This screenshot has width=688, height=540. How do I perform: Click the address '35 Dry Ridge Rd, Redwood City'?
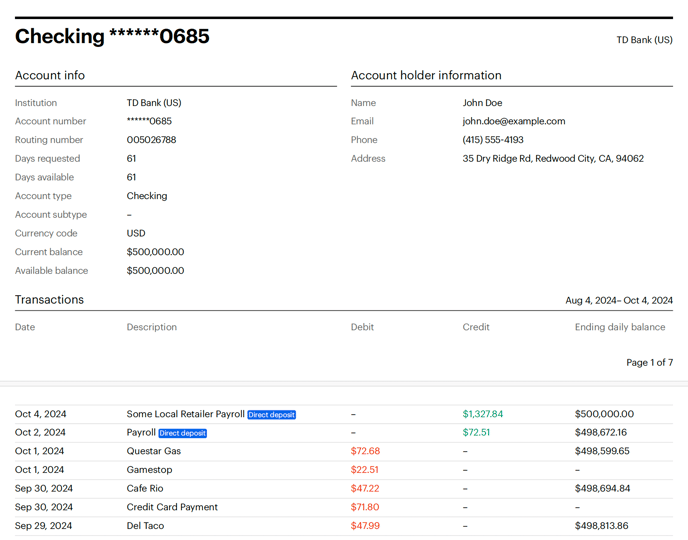pos(529,158)
